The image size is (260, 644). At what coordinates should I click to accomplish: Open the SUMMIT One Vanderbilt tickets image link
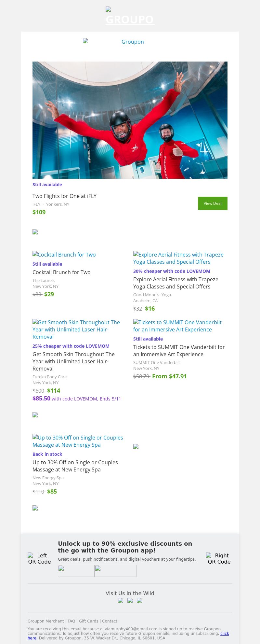177,326
